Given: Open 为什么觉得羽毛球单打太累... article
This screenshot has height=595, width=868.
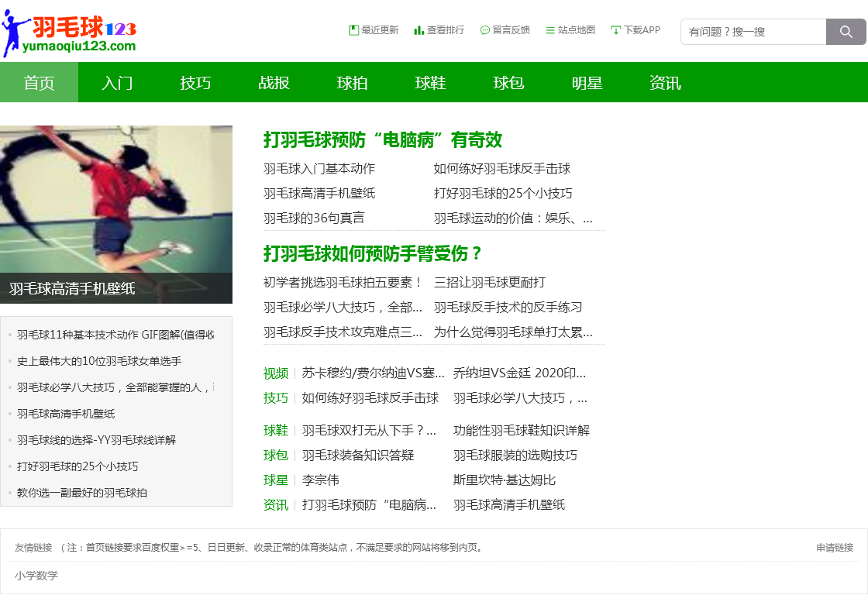Looking at the screenshot, I should 513,332.
